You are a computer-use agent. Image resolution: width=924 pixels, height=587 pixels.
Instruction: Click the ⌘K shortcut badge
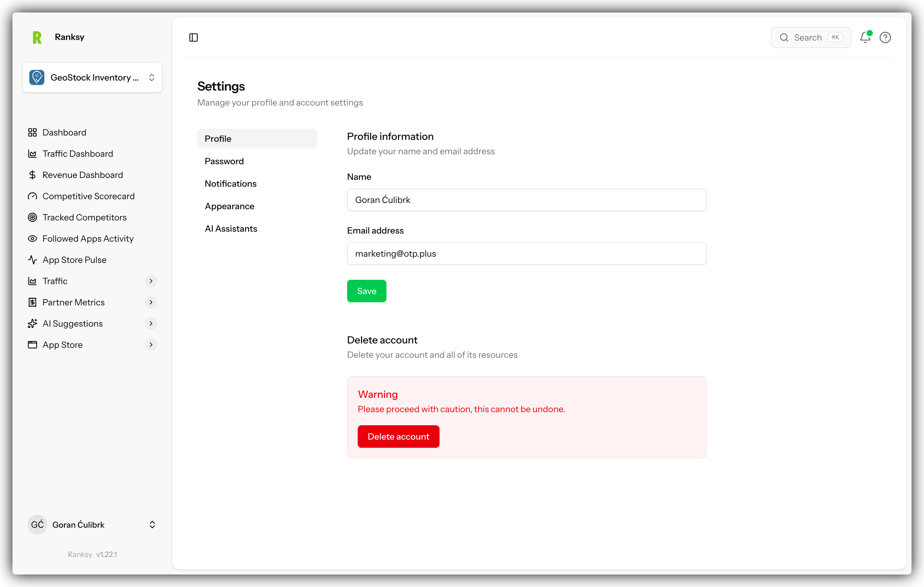pos(835,37)
